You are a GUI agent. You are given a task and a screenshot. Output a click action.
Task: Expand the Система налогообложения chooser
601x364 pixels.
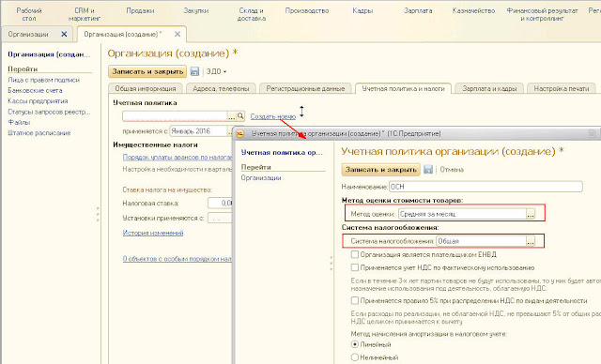click(x=531, y=241)
